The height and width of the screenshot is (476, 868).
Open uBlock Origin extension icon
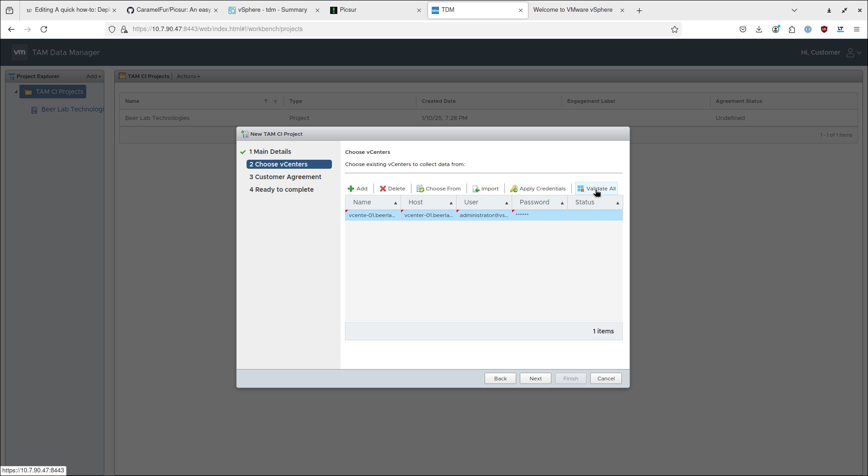[x=824, y=29]
